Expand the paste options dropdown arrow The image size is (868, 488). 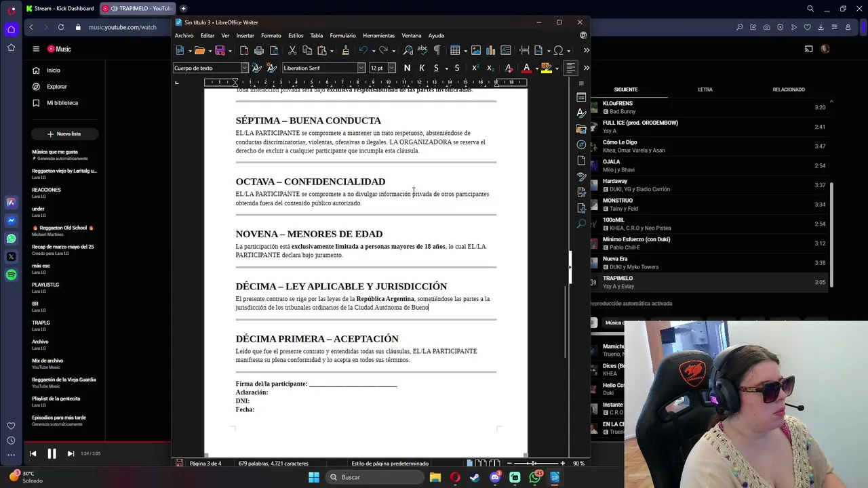tap(331, 50)
